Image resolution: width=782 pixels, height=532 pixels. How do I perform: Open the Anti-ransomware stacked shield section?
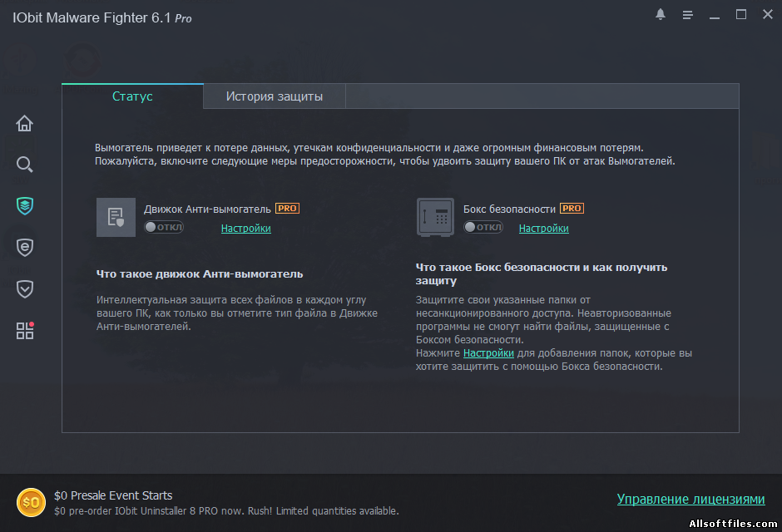click(24, 205)
